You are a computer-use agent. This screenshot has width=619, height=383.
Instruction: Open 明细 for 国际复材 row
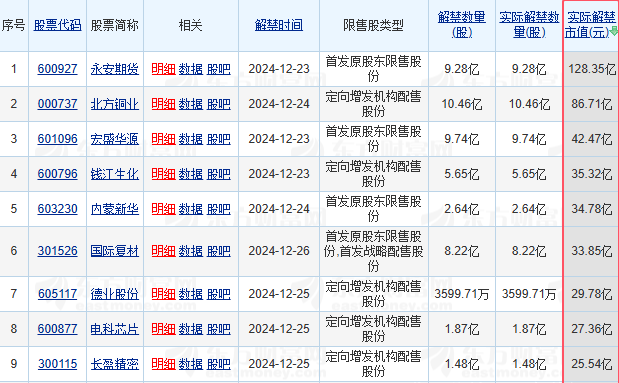point(163,251)
